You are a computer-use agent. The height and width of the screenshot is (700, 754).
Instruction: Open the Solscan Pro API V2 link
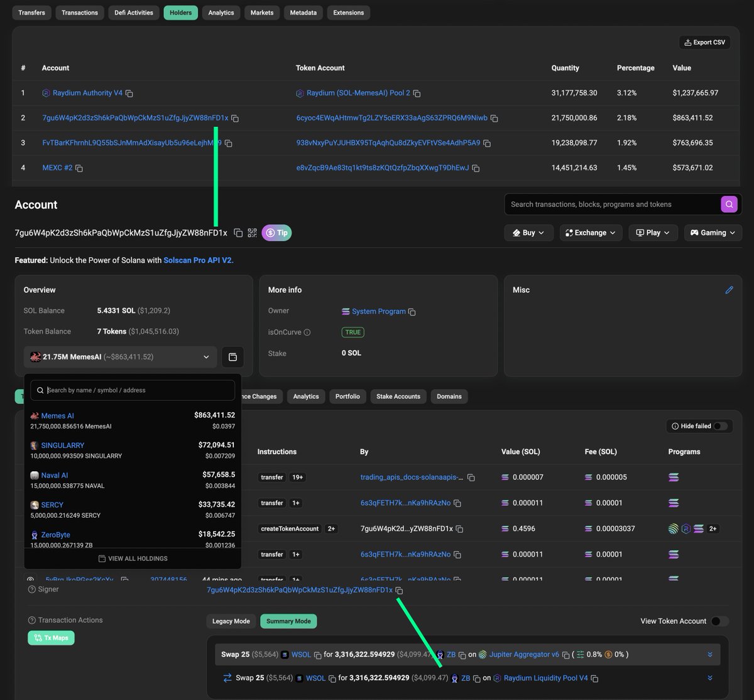pyautogui.click(x=199, y=260)
